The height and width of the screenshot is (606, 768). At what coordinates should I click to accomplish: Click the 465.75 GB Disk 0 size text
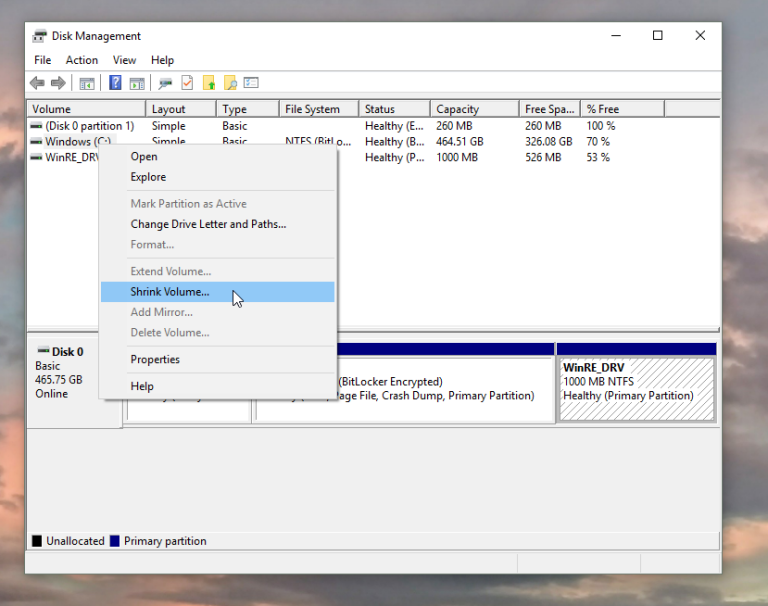59,380
